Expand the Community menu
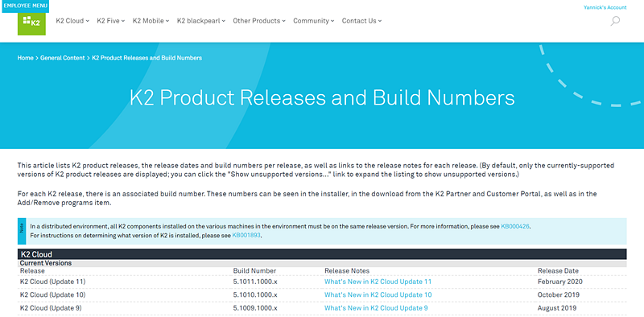The height and width of the screenshot is (317, 644). (314, 21)
